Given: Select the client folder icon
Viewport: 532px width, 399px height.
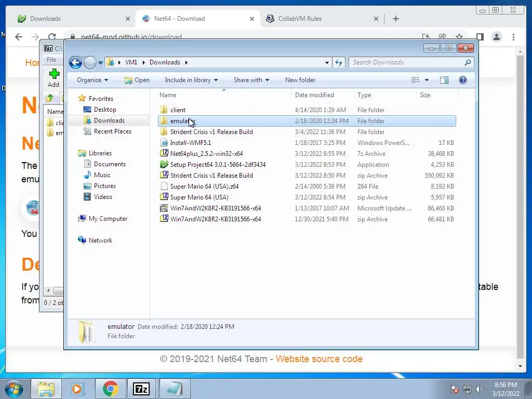Looking at the screenshot, I should [x=164, y=110].
